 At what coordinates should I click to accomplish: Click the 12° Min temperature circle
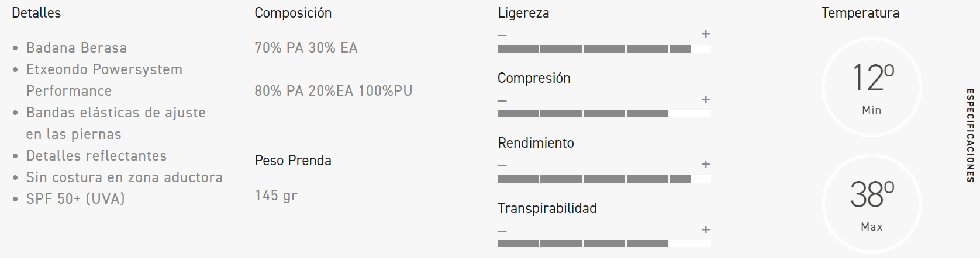(871, 87)
